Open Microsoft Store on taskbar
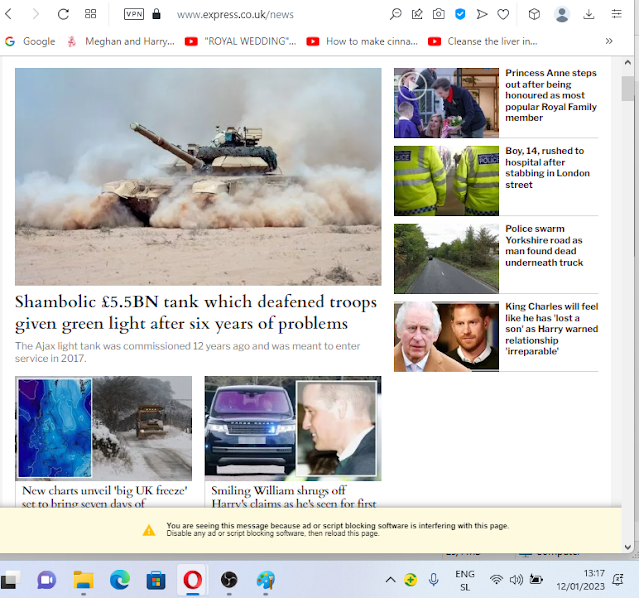Image resolution: width=639 pixels, height=598 pixels. (x=156, y=580)
